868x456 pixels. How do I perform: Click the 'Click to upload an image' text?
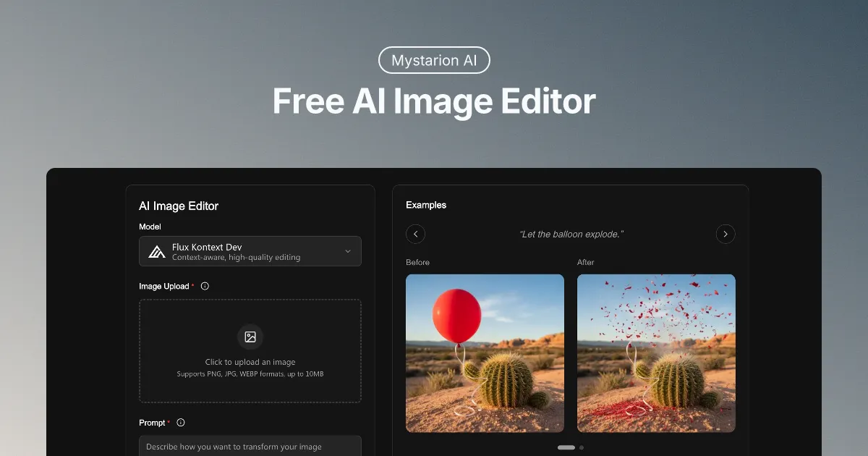[x=250, y=362]
